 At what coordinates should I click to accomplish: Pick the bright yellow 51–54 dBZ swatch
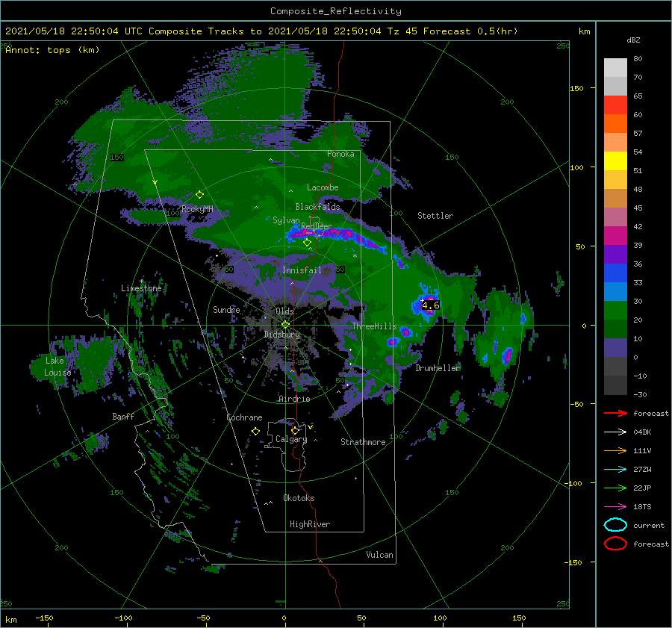click(615, 161)
